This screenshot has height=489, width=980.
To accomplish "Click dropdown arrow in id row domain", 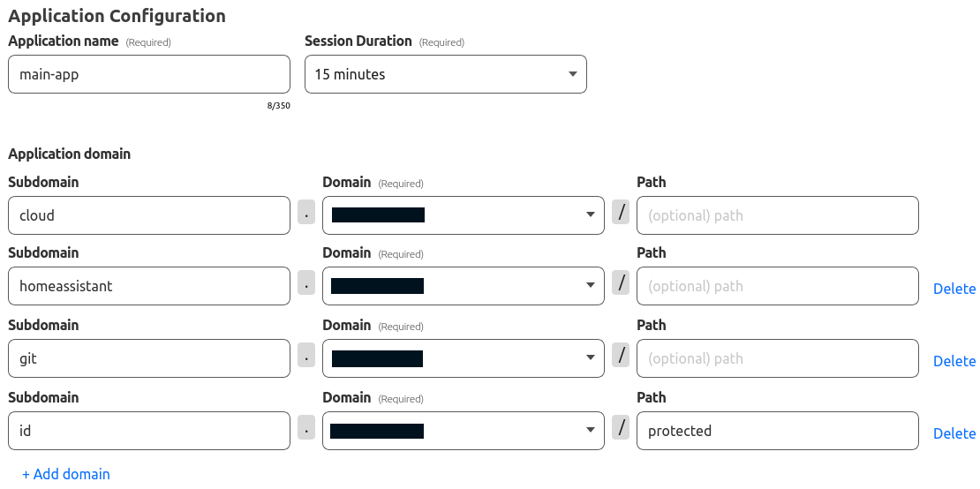I will (590, 431).
